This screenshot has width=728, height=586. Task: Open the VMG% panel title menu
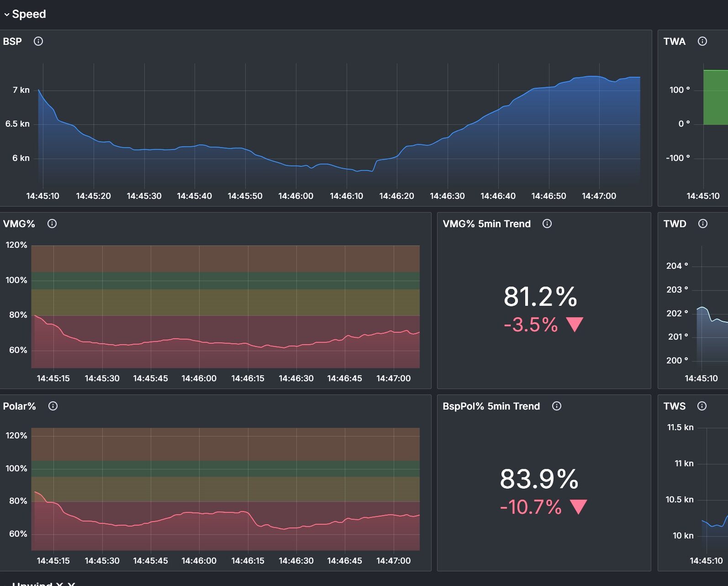(19, 224)
